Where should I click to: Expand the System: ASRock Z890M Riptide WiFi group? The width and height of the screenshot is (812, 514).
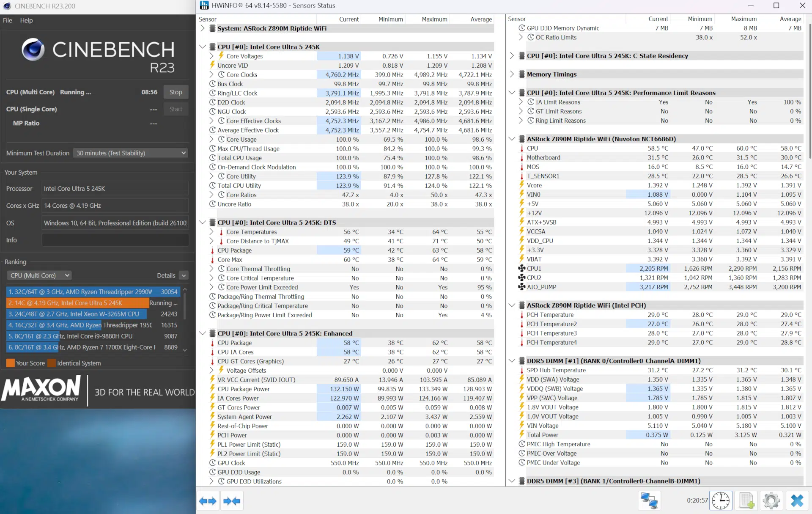[203, 28]
